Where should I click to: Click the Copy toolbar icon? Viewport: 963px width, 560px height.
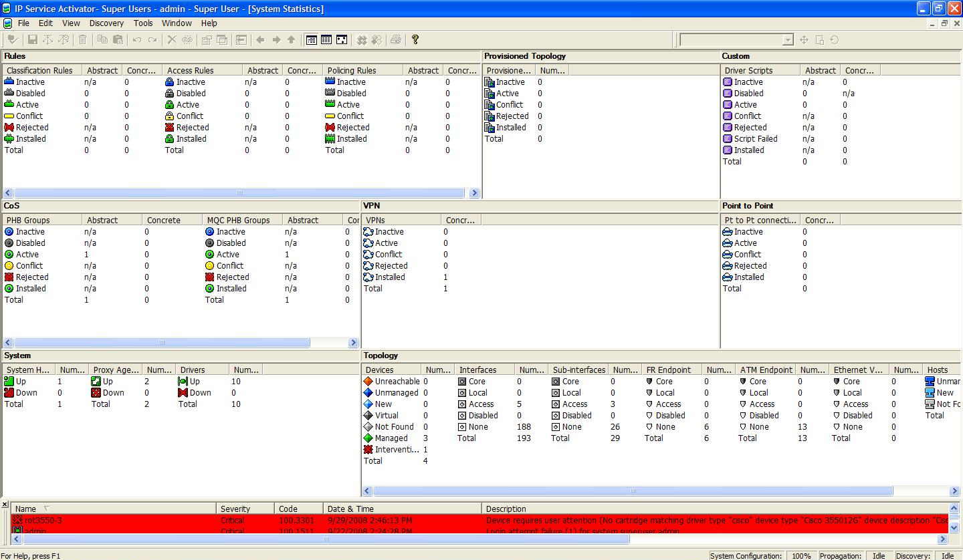(x=103, y=40)
